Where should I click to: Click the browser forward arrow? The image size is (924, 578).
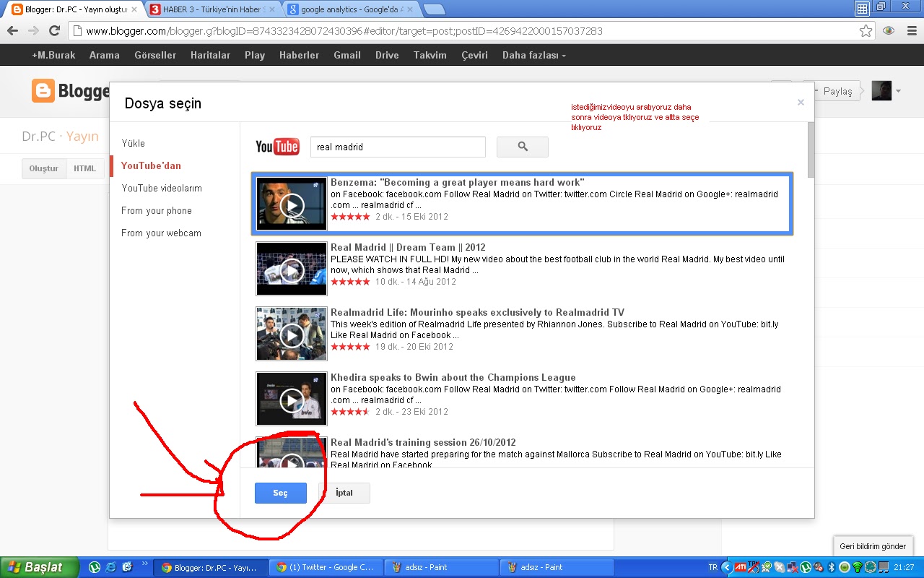click(33, 31)
